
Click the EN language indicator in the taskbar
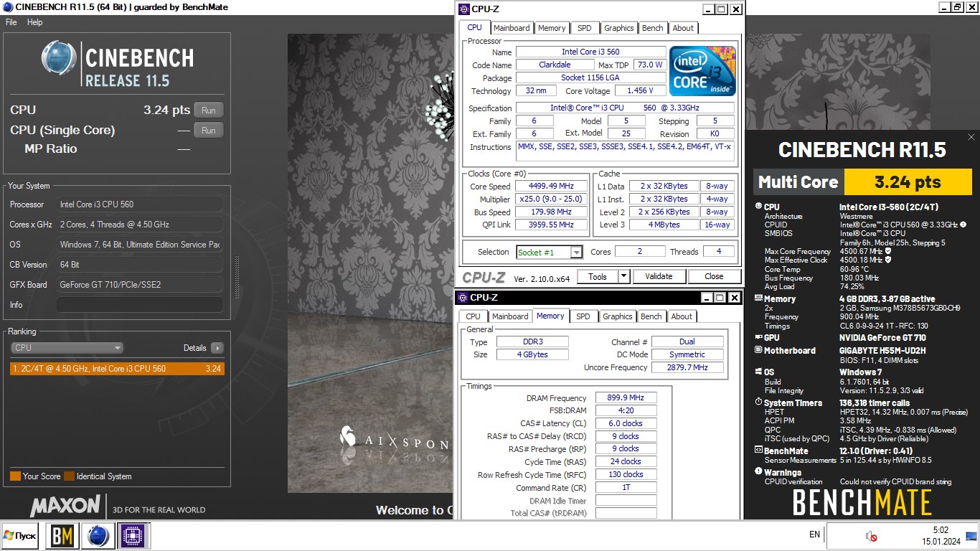(x=814, y=534)
